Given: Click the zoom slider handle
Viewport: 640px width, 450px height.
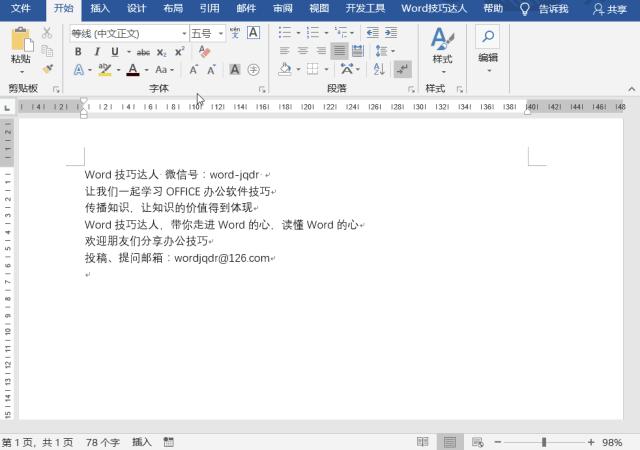Looking at the screenshot, I should click(544, 442).
